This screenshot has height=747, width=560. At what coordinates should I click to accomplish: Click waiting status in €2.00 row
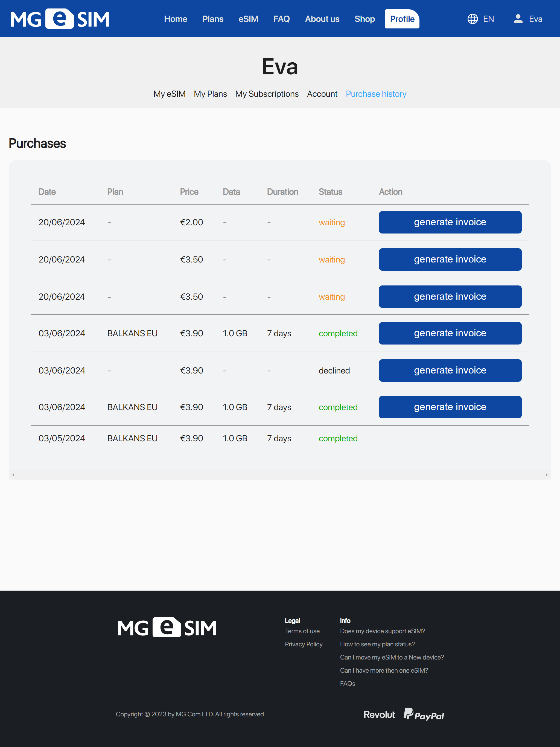[x=332, y=222]
